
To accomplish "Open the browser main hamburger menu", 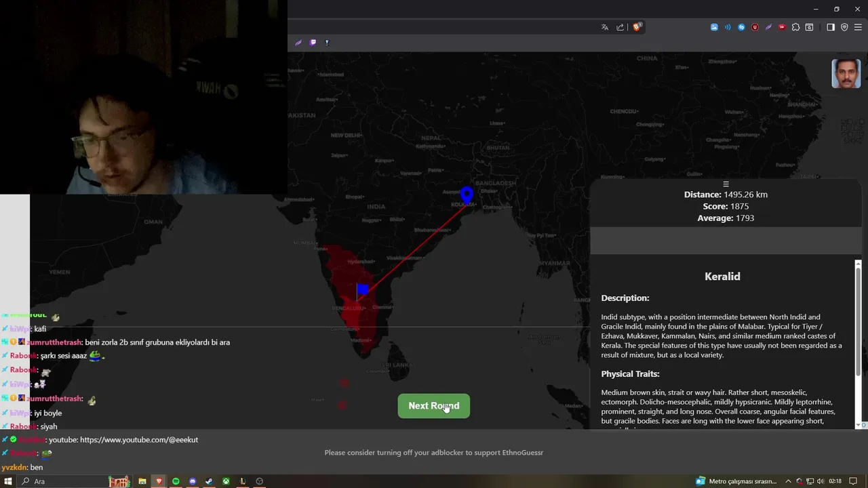I will (858, 27).
